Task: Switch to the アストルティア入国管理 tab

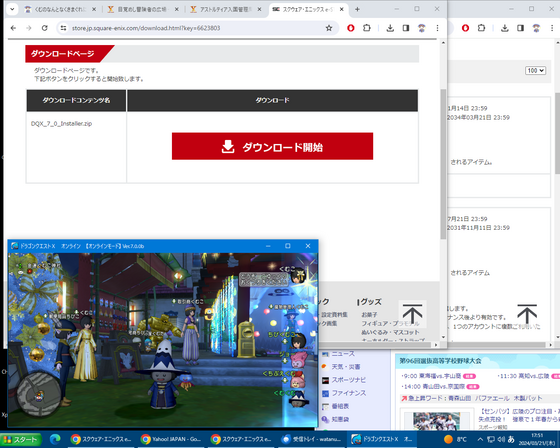Action: click(x=226, y=10)
